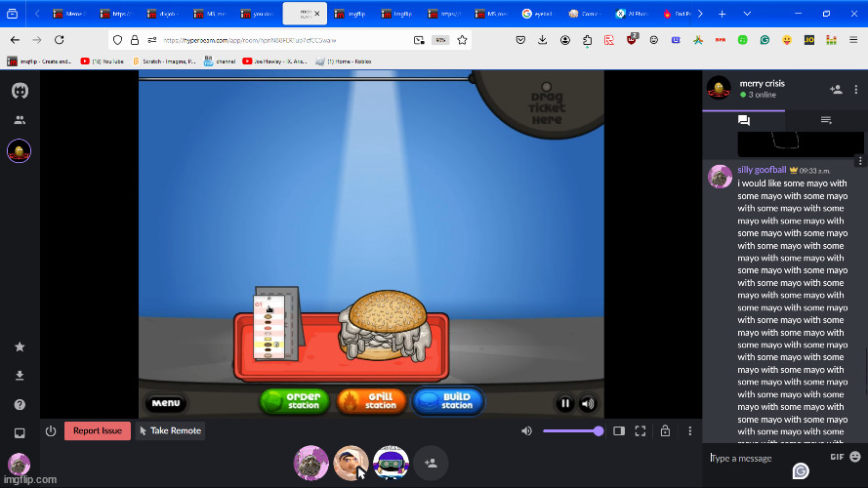Switch to the Grill station

coord(371,401)
